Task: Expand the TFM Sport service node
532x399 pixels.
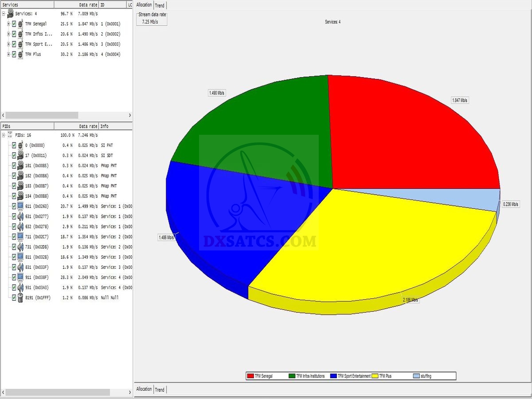Action: pyautogui.click(x=8, y=44)
